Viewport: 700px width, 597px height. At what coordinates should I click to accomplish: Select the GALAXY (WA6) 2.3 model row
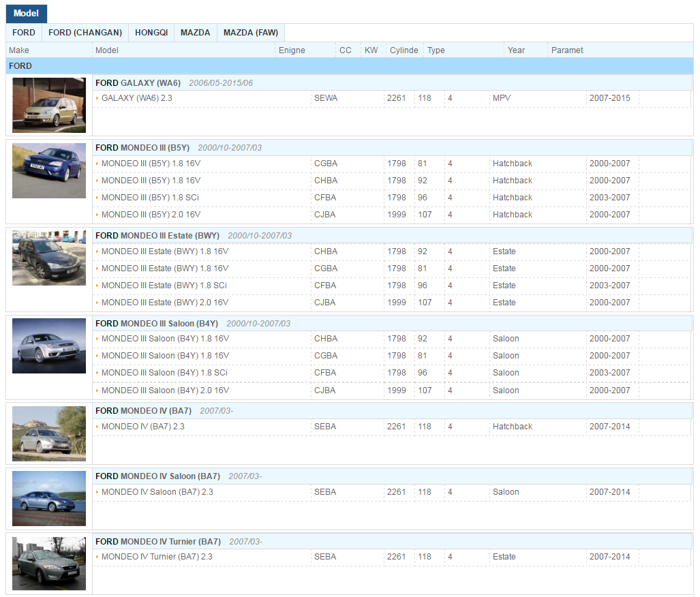(393, 98)
